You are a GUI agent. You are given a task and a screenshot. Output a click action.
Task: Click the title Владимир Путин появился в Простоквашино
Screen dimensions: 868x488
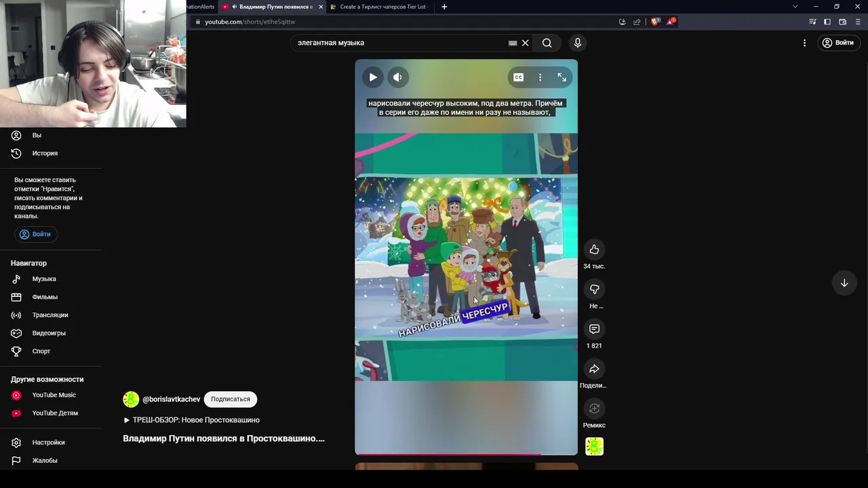[224, 439]
